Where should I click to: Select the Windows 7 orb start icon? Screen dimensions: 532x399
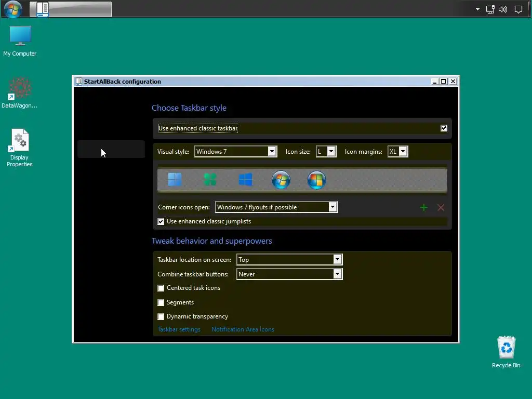click(281, 180)
